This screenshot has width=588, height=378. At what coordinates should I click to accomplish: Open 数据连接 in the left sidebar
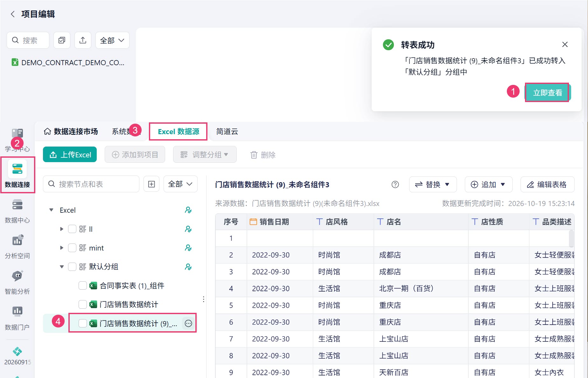click(x=17, y=175)
